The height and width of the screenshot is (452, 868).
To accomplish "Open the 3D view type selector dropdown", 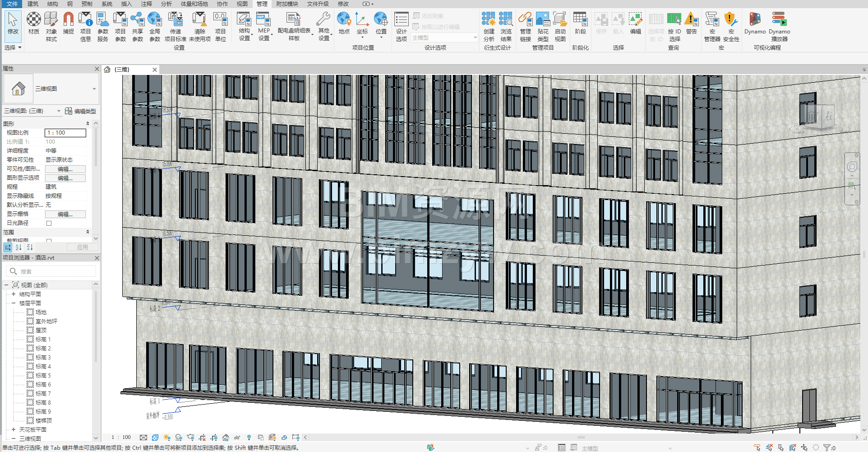I will (x=94, y=89).
